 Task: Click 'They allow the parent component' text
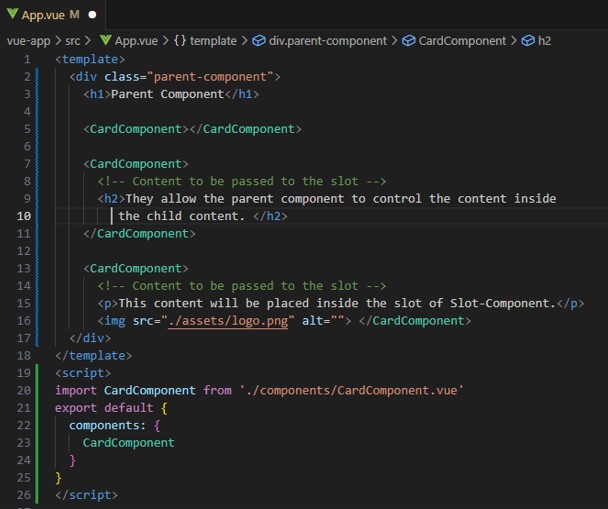point(235,199)
